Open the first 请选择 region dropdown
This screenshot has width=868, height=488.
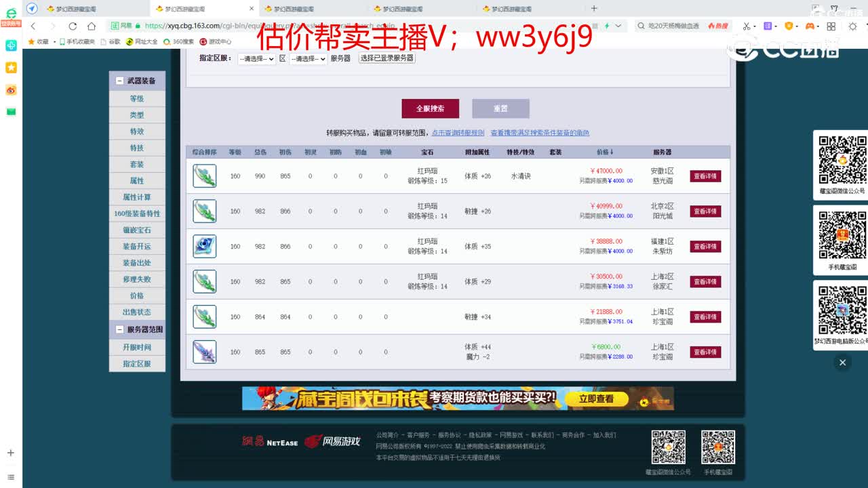tap(256, 59)
